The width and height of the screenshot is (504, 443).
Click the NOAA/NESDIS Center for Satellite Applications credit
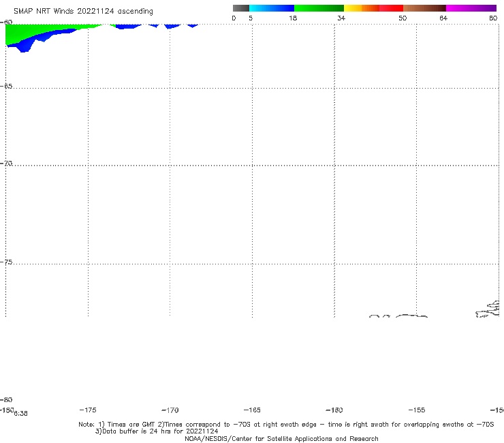281,438
